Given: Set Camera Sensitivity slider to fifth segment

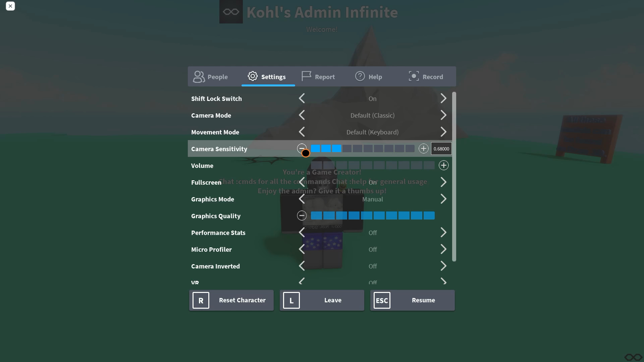Looking at the screenshot, I should pyautogui.click(x=358, y=148).
